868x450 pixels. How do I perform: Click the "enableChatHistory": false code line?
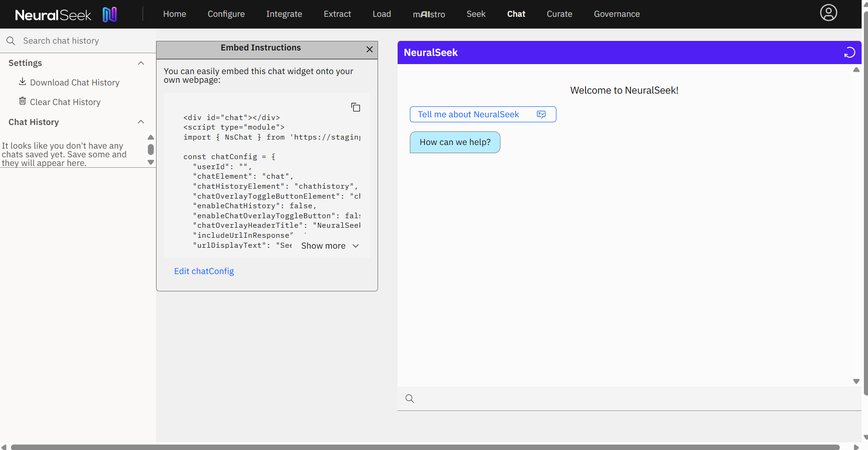[x=254, y=206]
